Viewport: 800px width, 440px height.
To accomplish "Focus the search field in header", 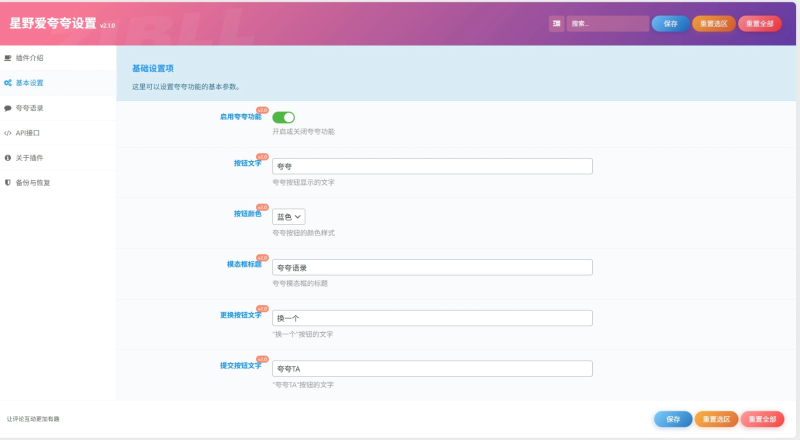I will coord(608,23).
